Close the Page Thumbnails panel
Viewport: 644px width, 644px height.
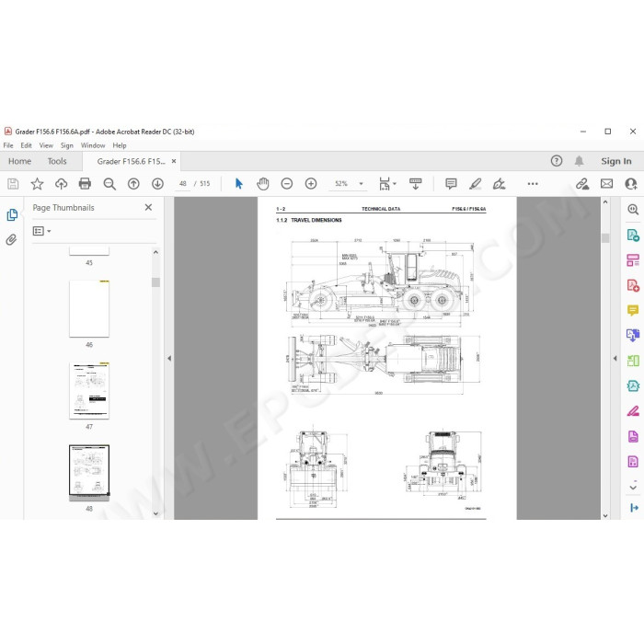(148, 207)
